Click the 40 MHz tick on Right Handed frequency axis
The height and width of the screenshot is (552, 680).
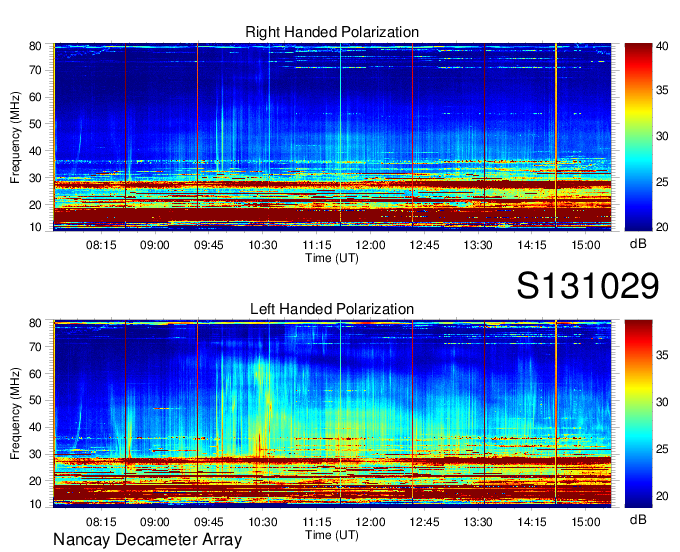pyautogui.click(x=35, y=151)
